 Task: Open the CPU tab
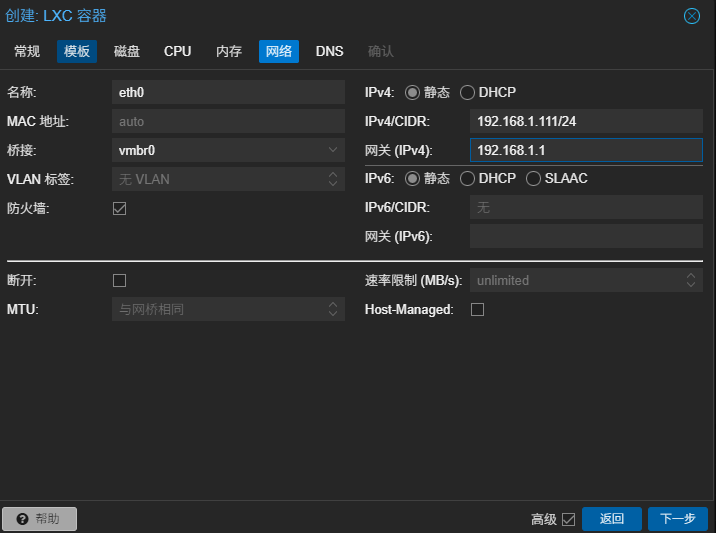(x=177, y=51)
